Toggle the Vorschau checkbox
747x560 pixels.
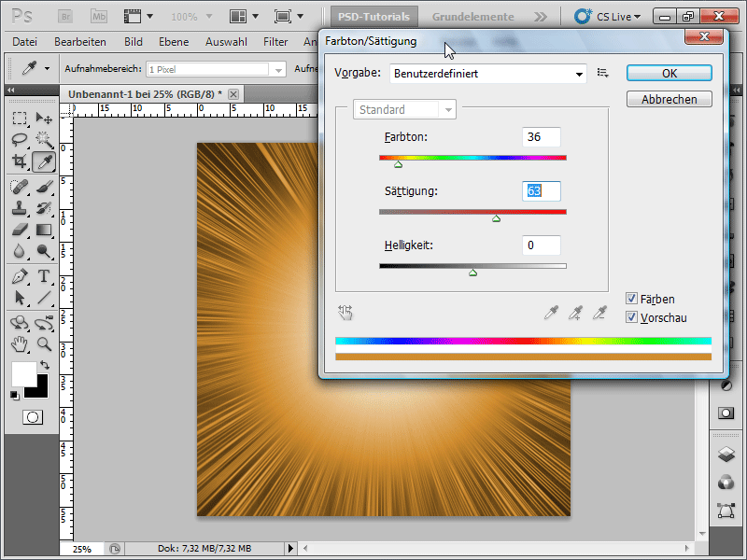632,317
